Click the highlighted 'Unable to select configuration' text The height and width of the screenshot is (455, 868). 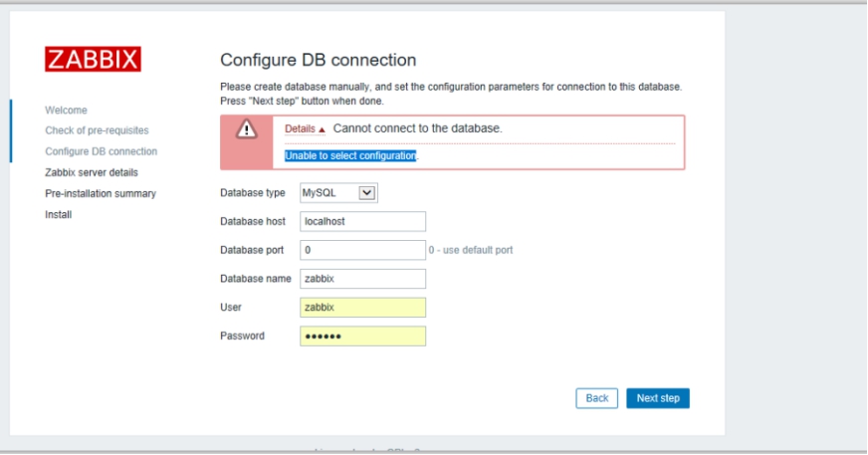tap(350, 155)
